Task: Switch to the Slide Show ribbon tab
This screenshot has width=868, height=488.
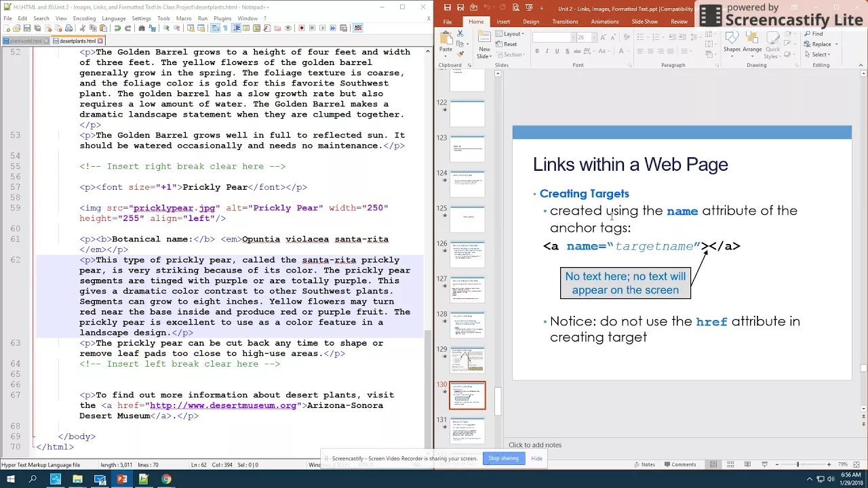Action: click(x=644, y=22)
